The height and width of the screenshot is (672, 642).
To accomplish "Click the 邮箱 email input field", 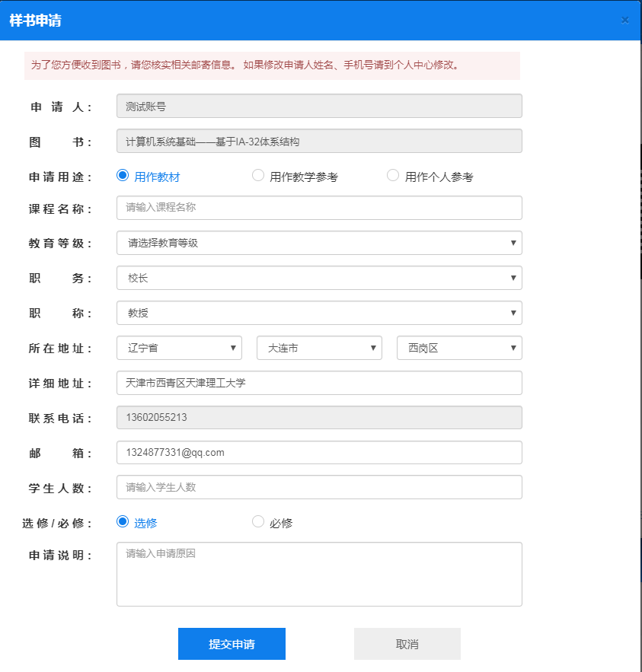I will tap(319, 452).
